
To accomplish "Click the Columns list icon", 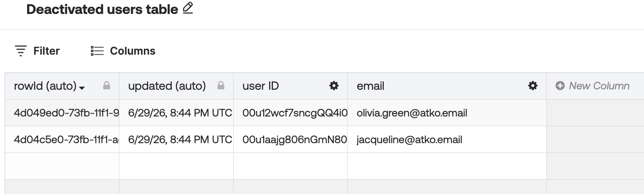I will click(97, 51).
